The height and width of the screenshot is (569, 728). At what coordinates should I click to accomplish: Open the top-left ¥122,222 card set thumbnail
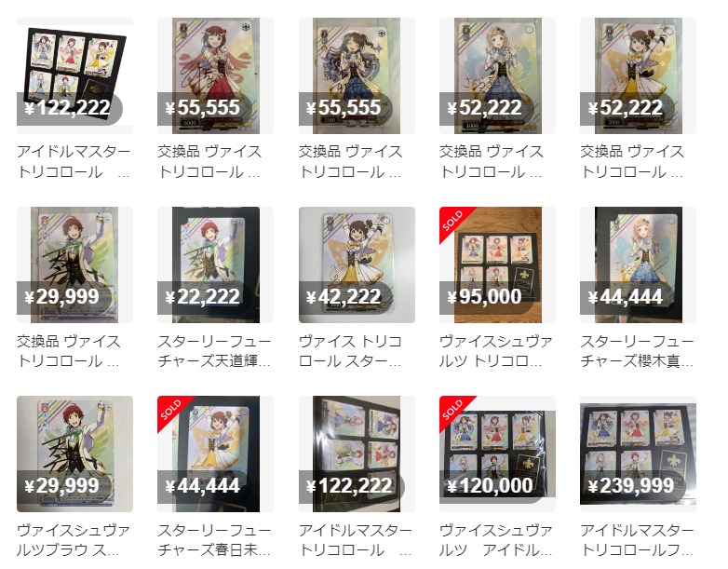74,75
